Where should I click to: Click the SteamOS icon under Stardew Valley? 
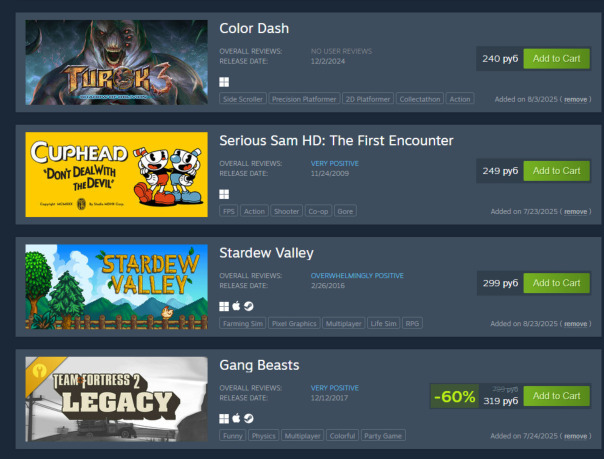249,306
